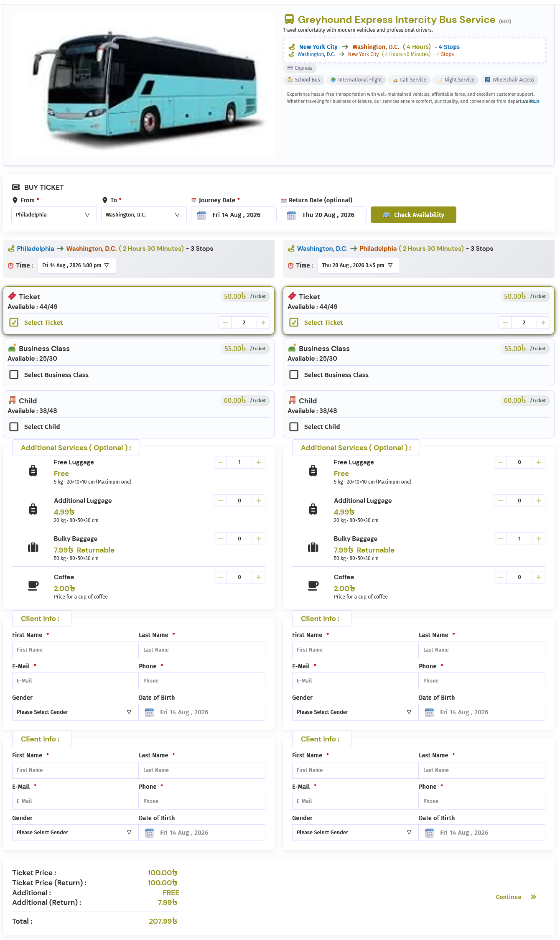Screen dimensions: 560x940
Task: Add a Coffee to the outbound trip
Action: point(259,577)
